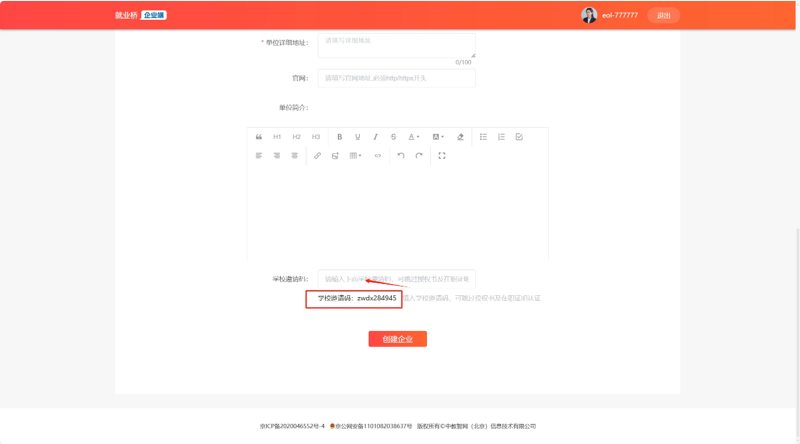The image size is (800, 444).
Task: Open the background highlight color dropdown
Action: tap(438, 137)
